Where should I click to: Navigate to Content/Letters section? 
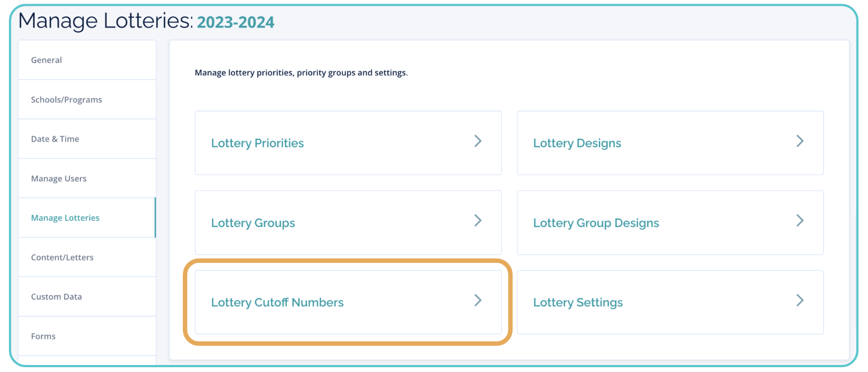62,258
